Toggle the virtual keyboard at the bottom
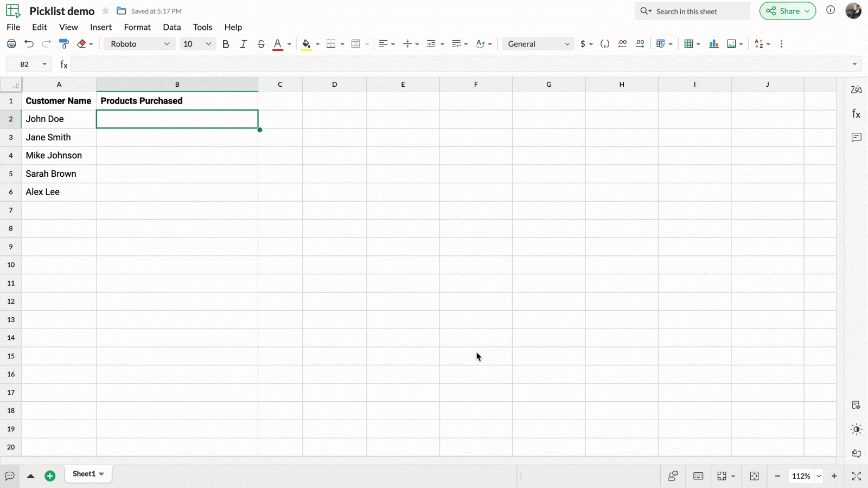 698,476
